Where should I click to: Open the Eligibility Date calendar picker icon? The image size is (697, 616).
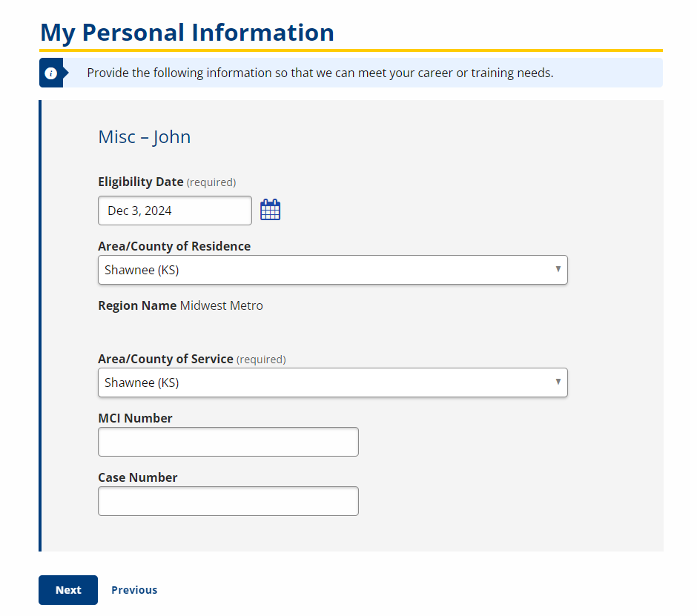pyautogui.click(x=270, y=210)
